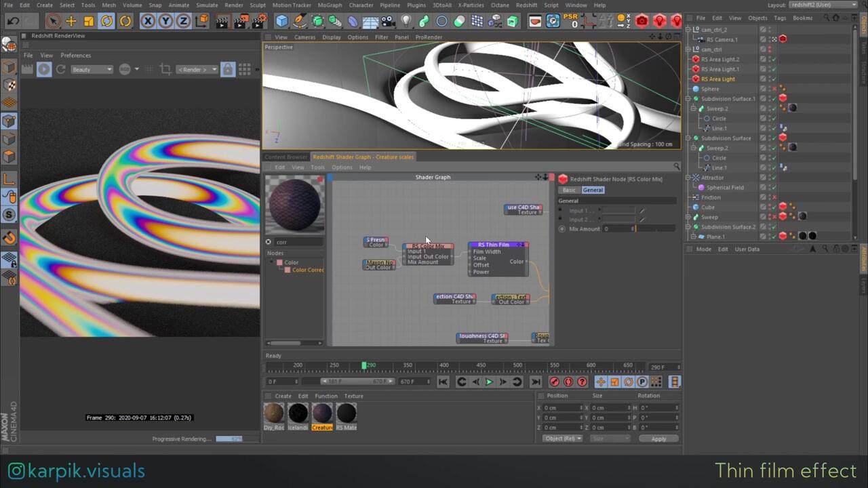Toggle Sphere object enabled state
868x488 pixels.
coord(774,89)
